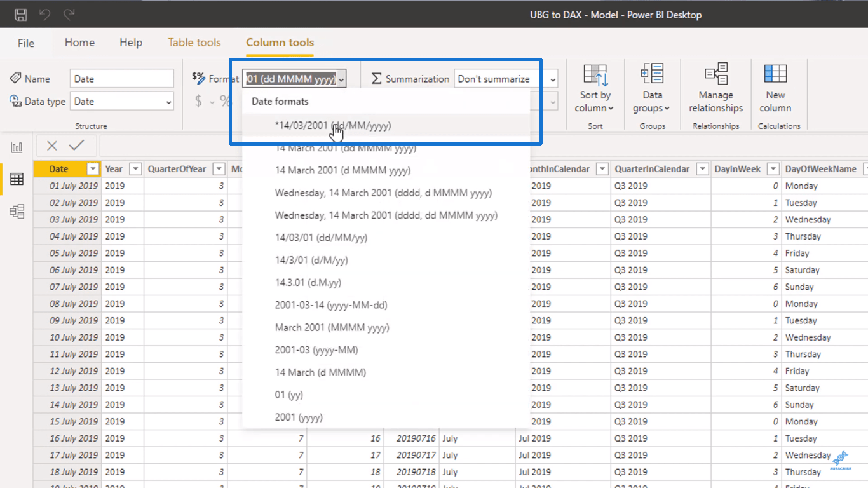Screen dimensions: 868x488
Task: Switch to the Home tab
Action: coord(79,43)
